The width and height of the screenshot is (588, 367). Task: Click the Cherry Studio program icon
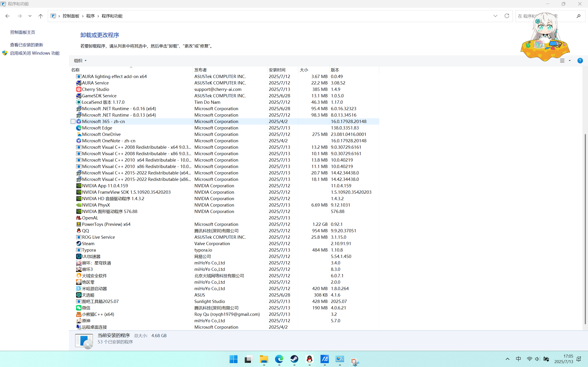79,89
